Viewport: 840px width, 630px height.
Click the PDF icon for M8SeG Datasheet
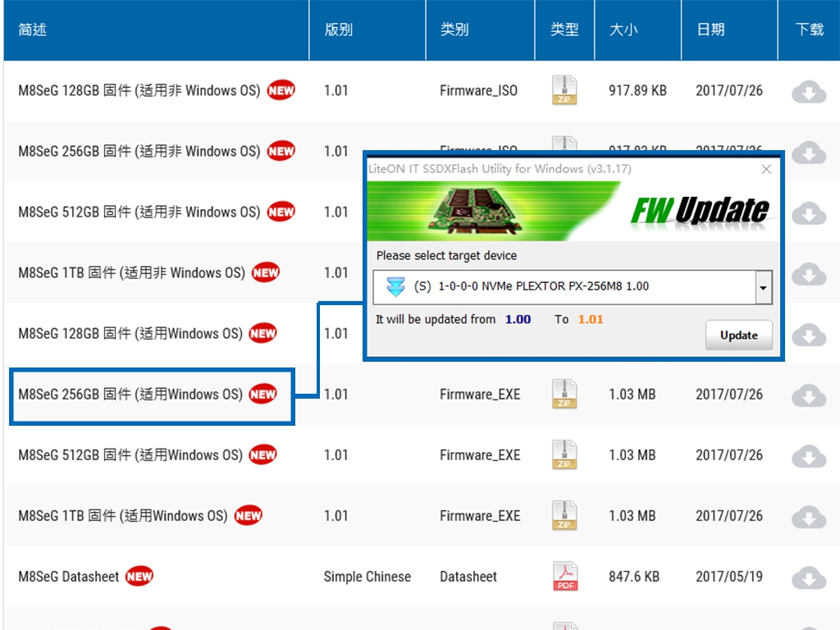click(565, 576)
